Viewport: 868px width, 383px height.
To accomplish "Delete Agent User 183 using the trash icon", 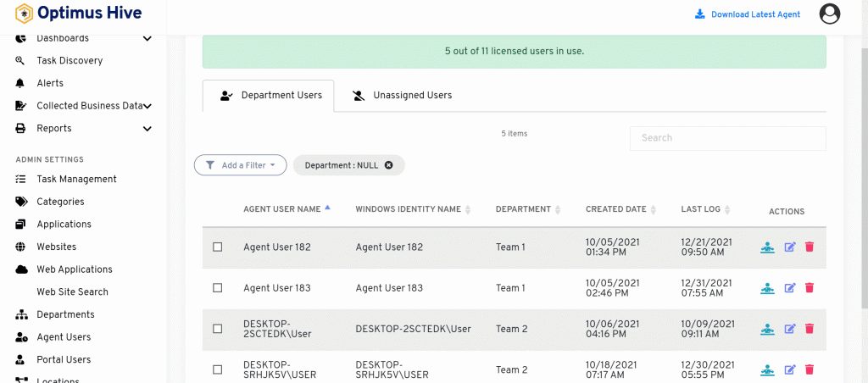I will 810,288.
